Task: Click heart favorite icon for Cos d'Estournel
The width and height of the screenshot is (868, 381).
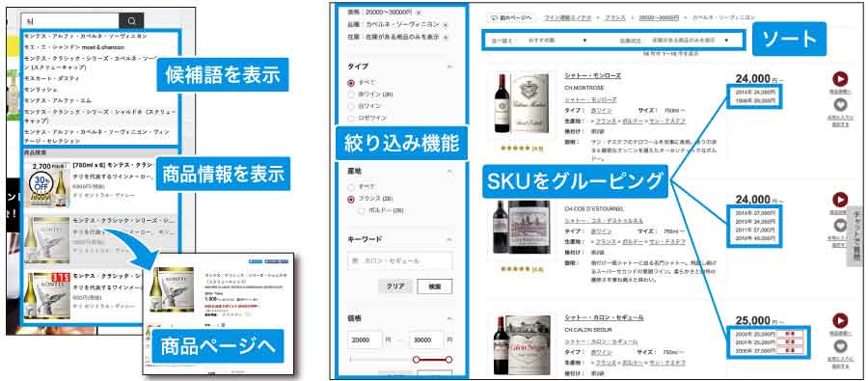Action: 840,225
